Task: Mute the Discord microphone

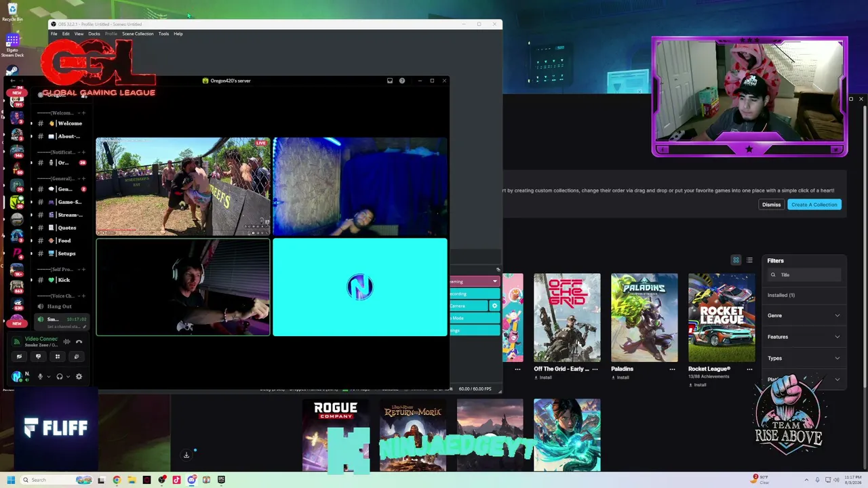Action: pyautogui.click(x=40, y=377)
